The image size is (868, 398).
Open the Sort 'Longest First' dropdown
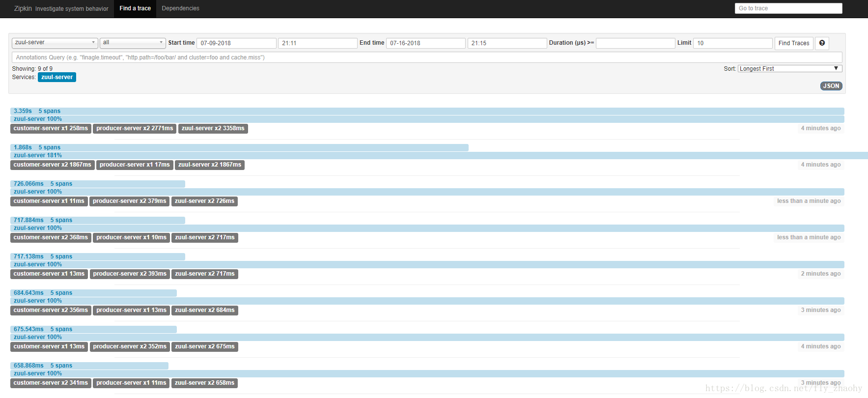pos(790,69)
